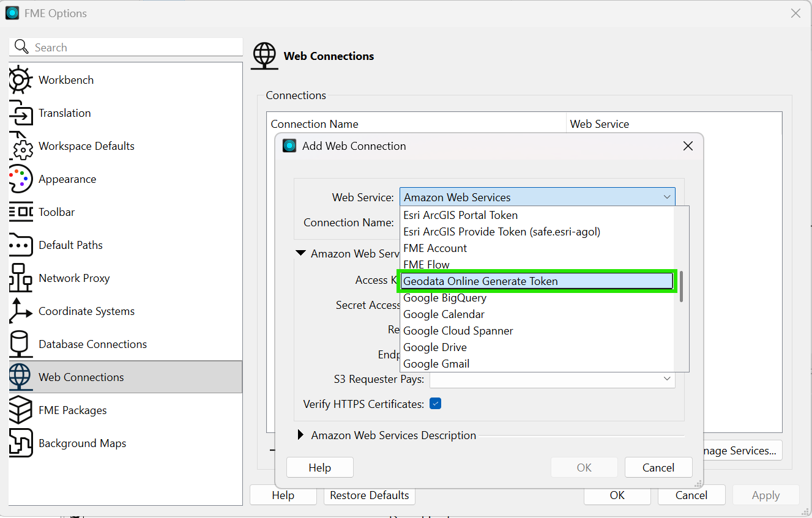Collapse the Amazon Web Services section

300,253
